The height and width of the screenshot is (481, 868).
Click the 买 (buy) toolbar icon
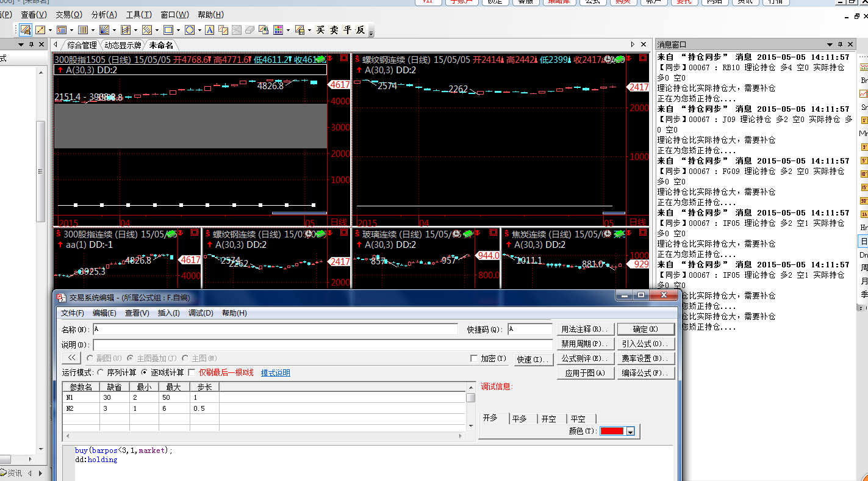click(x=320, y=30)
